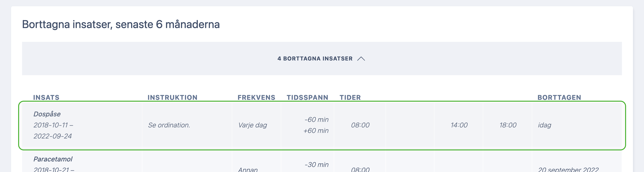
Task: Click the FREKVENS column header
Action: (256, 97)
